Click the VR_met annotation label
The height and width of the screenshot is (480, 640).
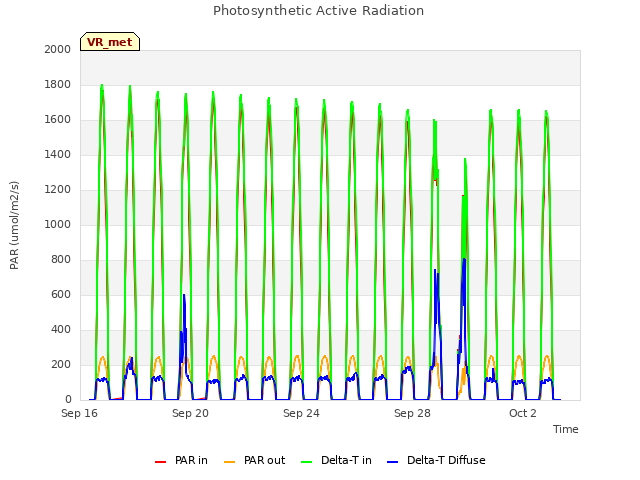(x=110, y=42)
